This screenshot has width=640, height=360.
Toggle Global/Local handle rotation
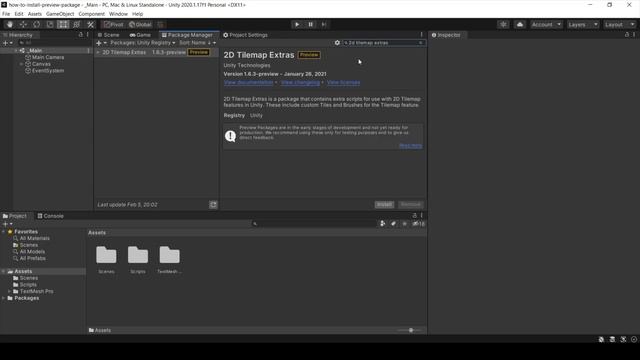point(140,24)
